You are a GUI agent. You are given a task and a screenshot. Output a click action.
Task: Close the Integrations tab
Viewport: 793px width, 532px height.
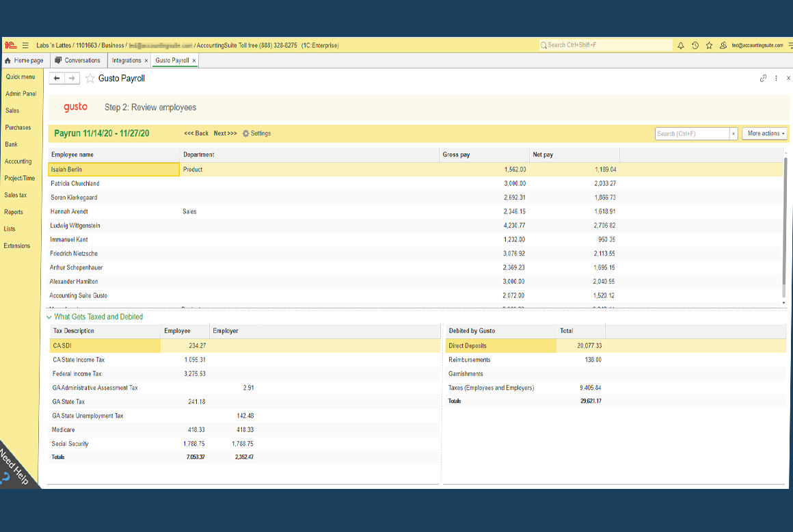pyautogui.click(x=146, y=61)
